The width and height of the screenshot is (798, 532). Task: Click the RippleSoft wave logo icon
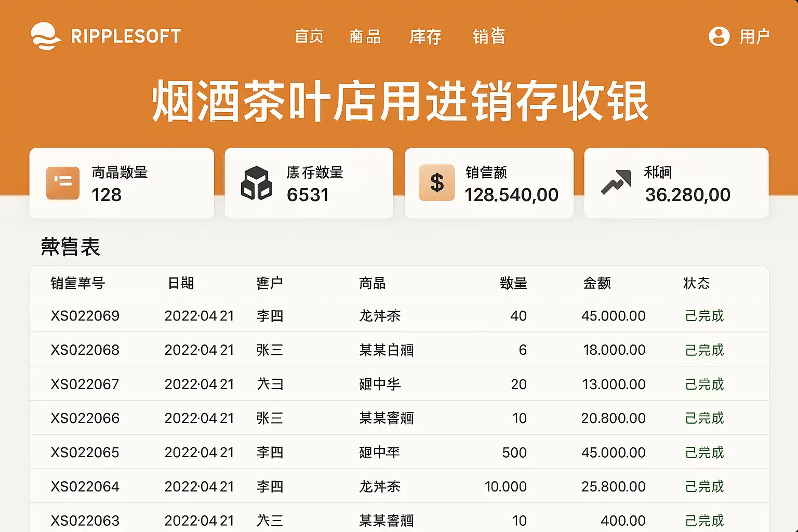[x=46, y=36]
